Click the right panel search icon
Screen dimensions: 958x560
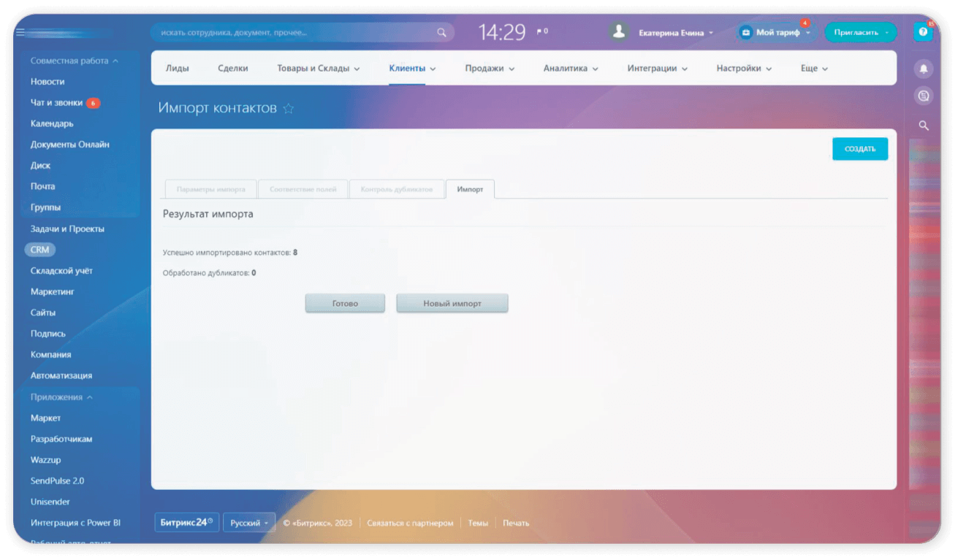[924, 126]
